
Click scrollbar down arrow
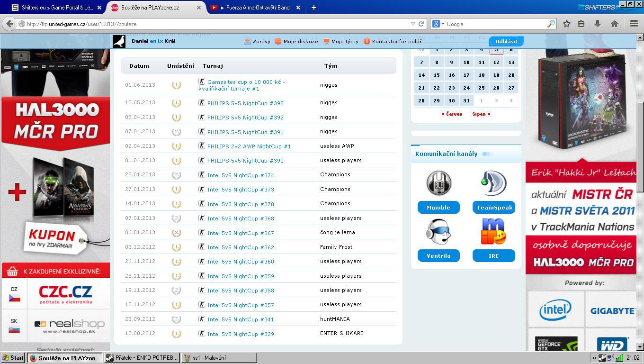coord(640,347)
